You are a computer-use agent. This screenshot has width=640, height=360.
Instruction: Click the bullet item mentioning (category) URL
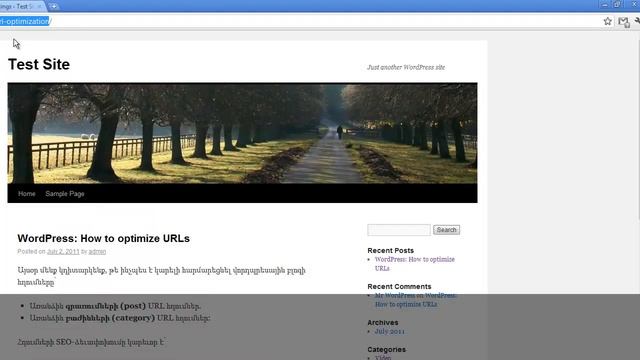point(120,318)
